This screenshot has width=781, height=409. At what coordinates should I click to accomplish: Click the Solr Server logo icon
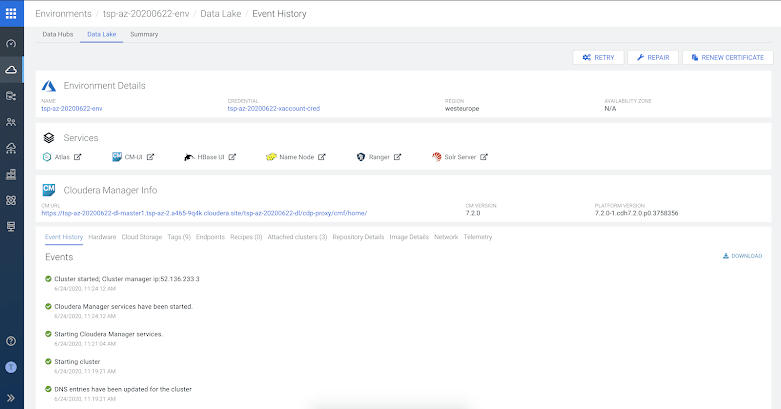pyautogui.click(x=437, y=157)
